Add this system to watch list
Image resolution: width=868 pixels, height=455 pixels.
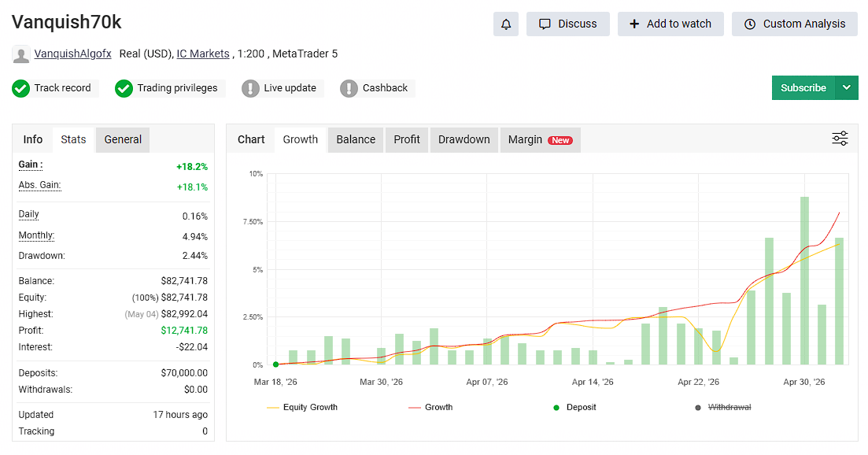click(670, 24)
